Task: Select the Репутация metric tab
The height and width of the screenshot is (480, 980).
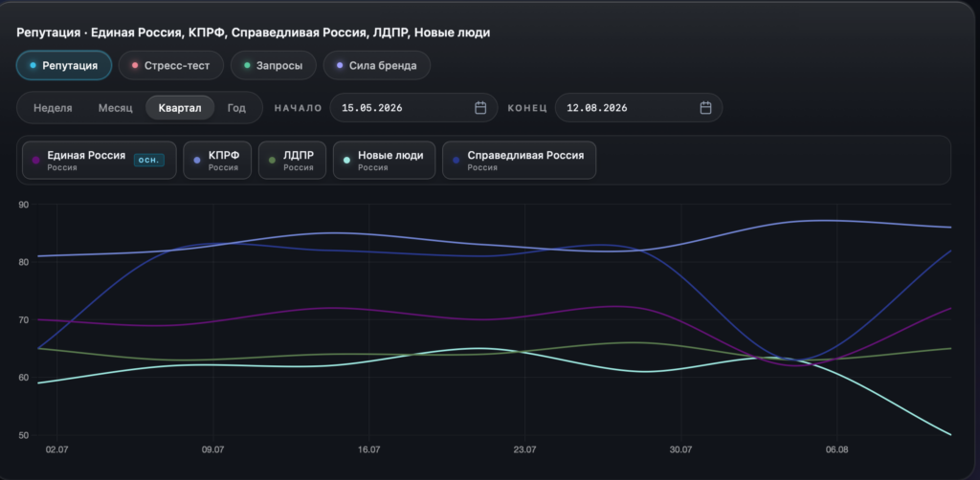Action: 64,66
